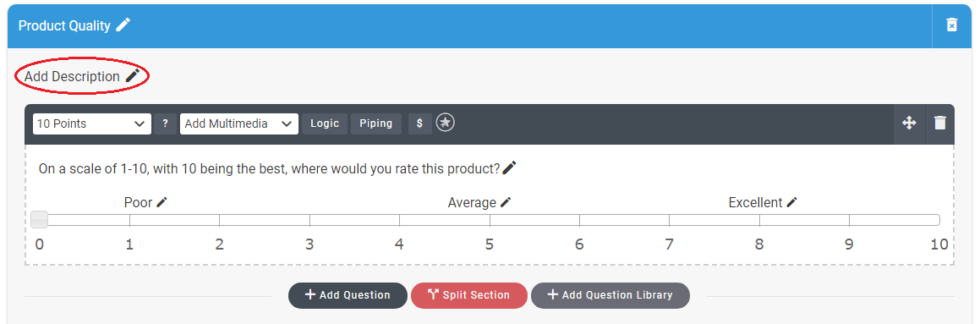980x324 pixels.
Task: Mark question as required with star icon
Action: 445,124
